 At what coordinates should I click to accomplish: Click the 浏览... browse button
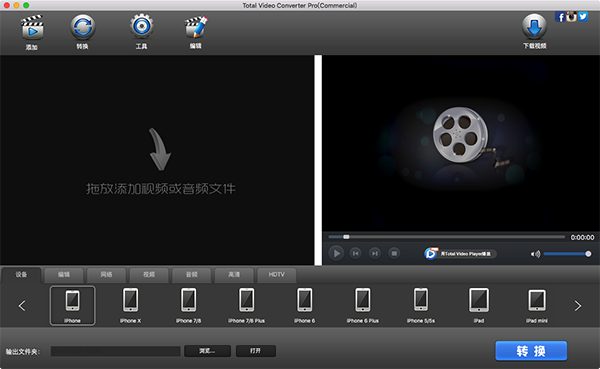point(207,351)
